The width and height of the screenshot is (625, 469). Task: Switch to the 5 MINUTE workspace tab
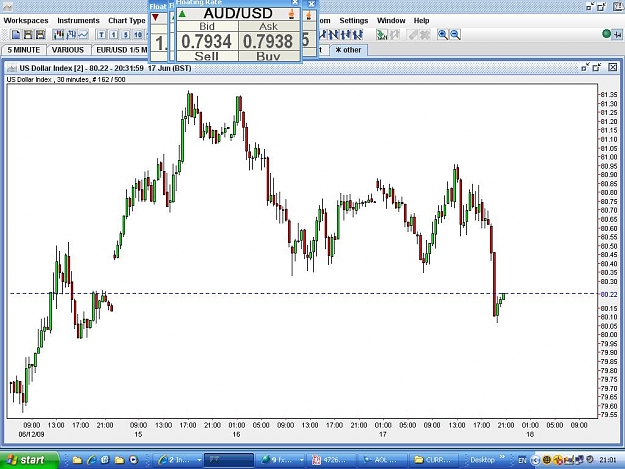pyautogui.click(x=24, y=50)
